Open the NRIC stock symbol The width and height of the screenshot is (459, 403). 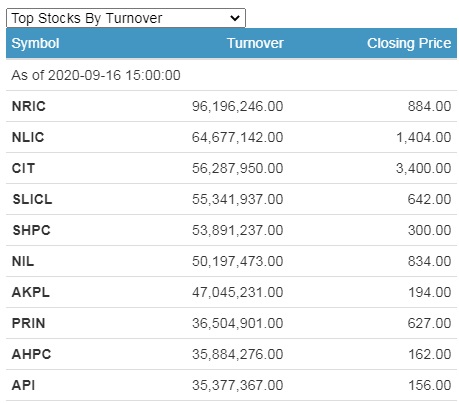[29, 106]
